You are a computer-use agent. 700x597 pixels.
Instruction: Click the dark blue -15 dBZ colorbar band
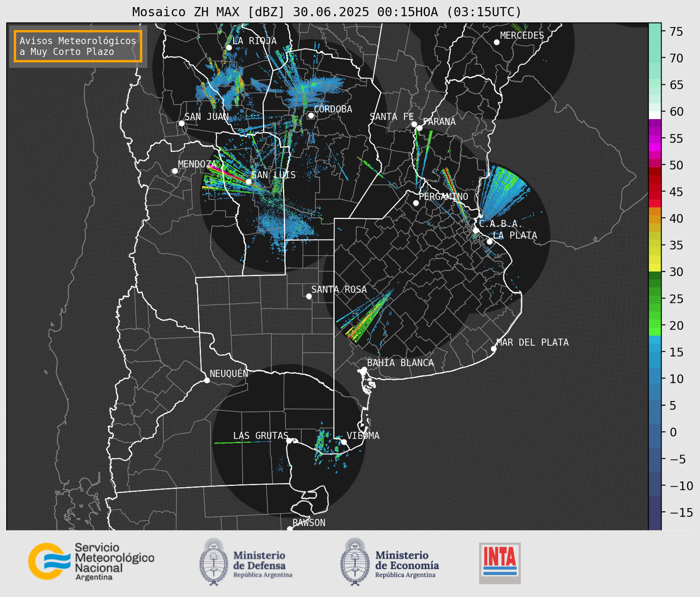coord(655,512)
